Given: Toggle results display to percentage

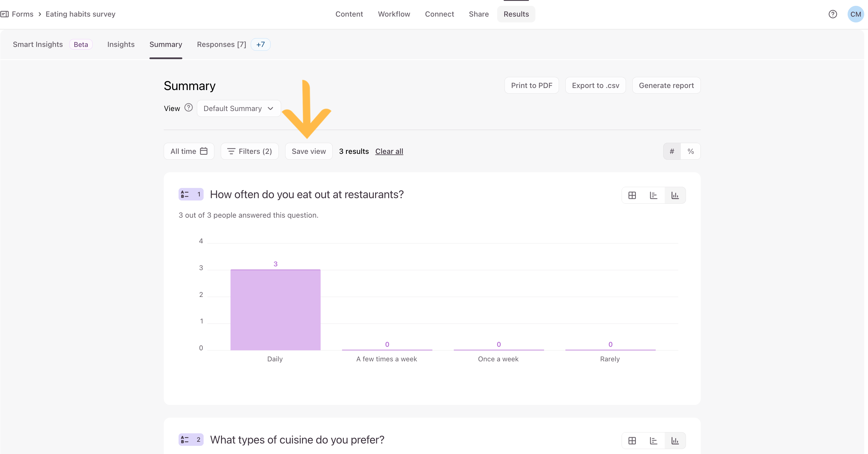Looking at the screenshot, I should (x=690, y=151).
